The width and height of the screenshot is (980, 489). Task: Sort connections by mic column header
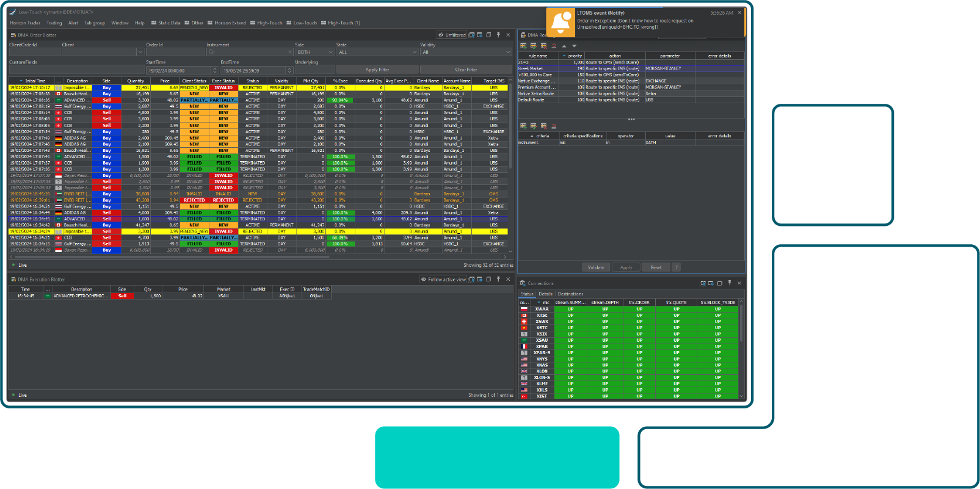click(x=542, y=302)
